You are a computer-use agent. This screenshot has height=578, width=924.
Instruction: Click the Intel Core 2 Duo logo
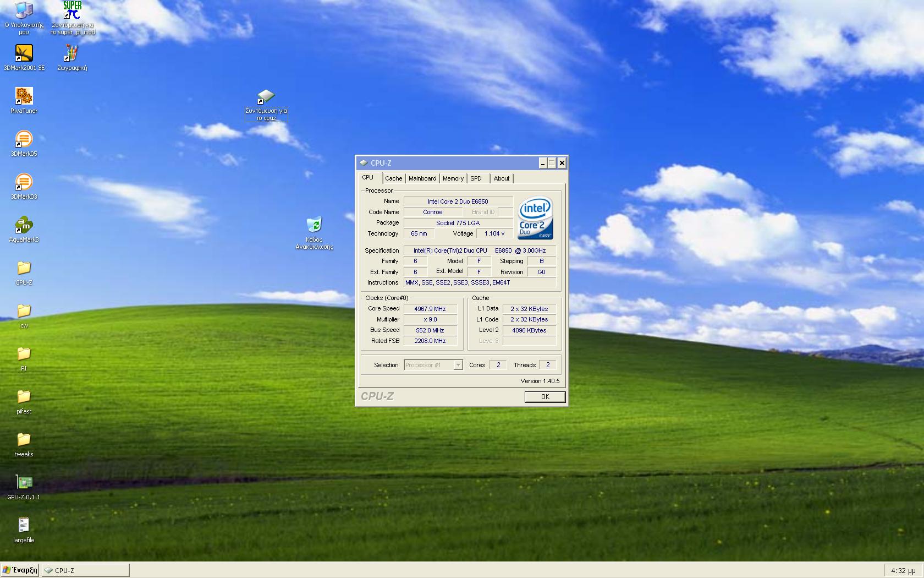pyautogui.click(x=535, y=217)
